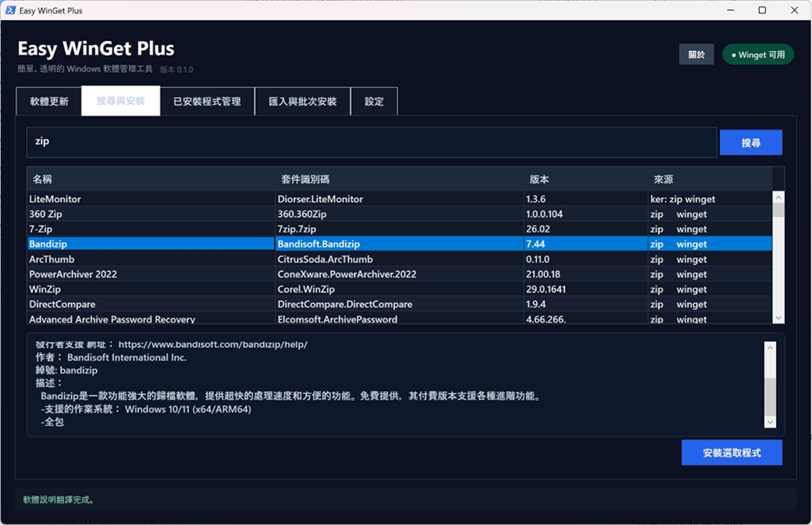Click the results list scrollbar thumb
Screen dimensions: 812x525
click(x=778, y=210)
